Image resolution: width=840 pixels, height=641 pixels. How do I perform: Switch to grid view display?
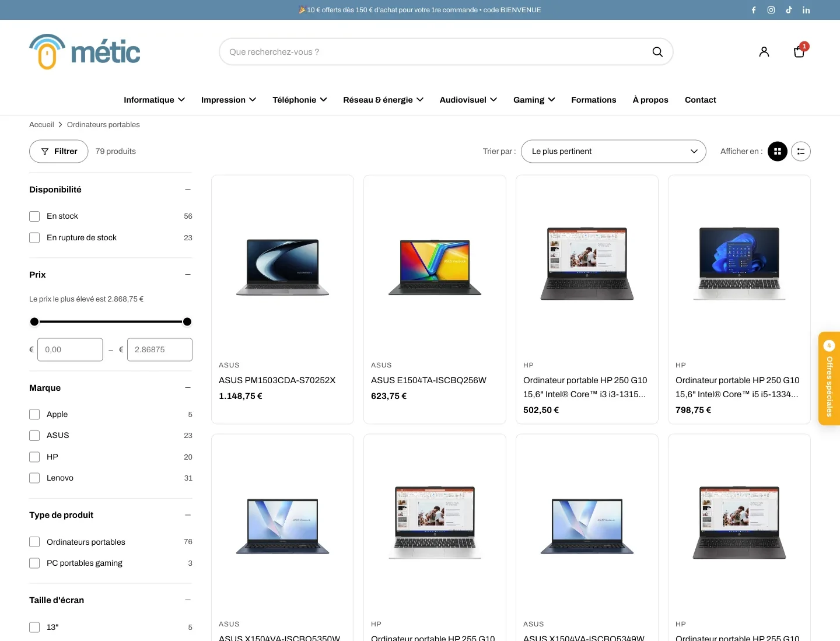coord(778,152)
